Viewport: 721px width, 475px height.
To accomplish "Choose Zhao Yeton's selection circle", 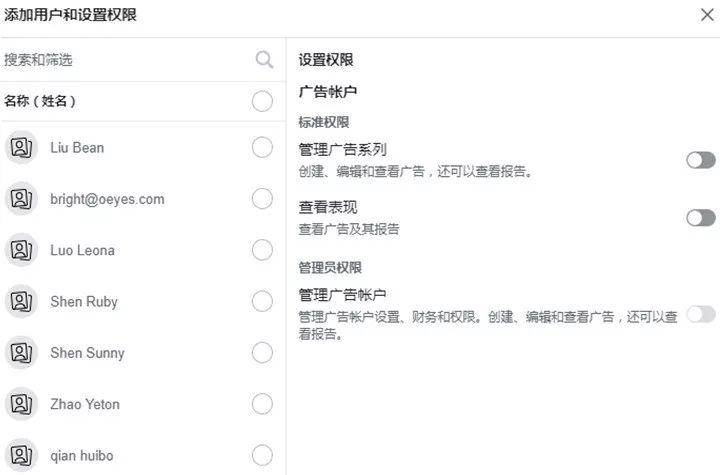I will (x=262, y=404).
